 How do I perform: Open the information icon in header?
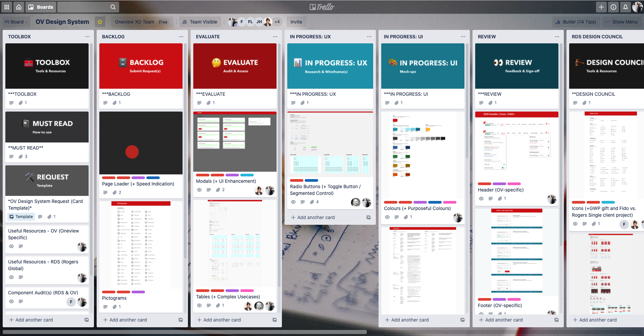tap(613, 7)
